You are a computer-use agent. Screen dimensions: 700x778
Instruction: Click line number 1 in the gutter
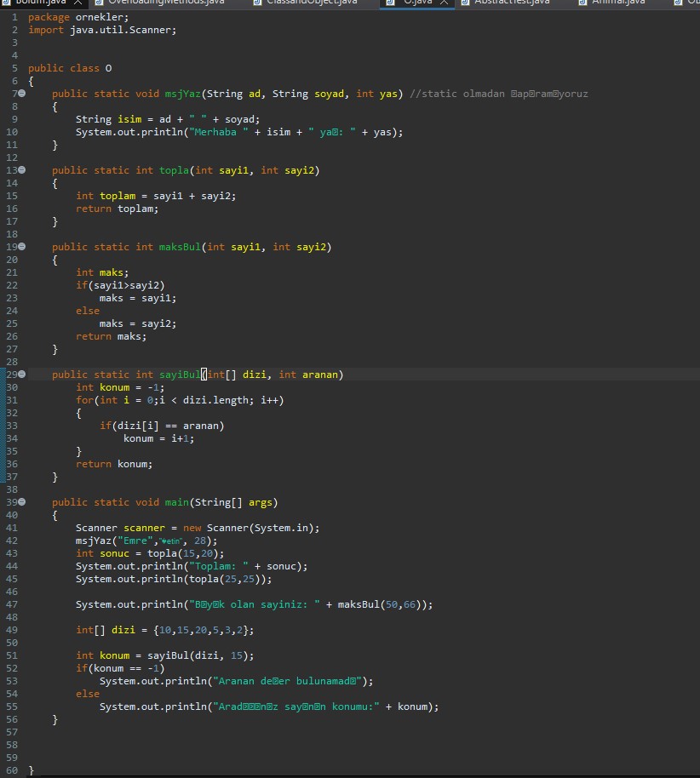pos(14,17)
